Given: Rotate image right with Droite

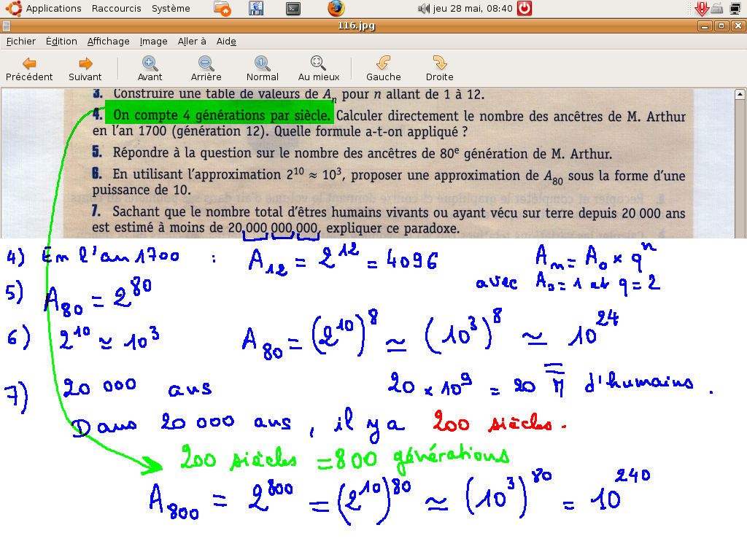Looking at the screenshot, I should (439, 69).
